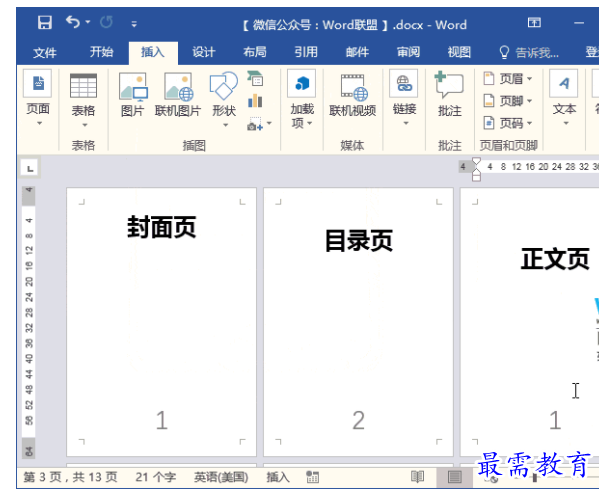The width and height of the screenshot is (599, 496).
Task: Save the document using floppy disk icon
Action: [45, 23]
